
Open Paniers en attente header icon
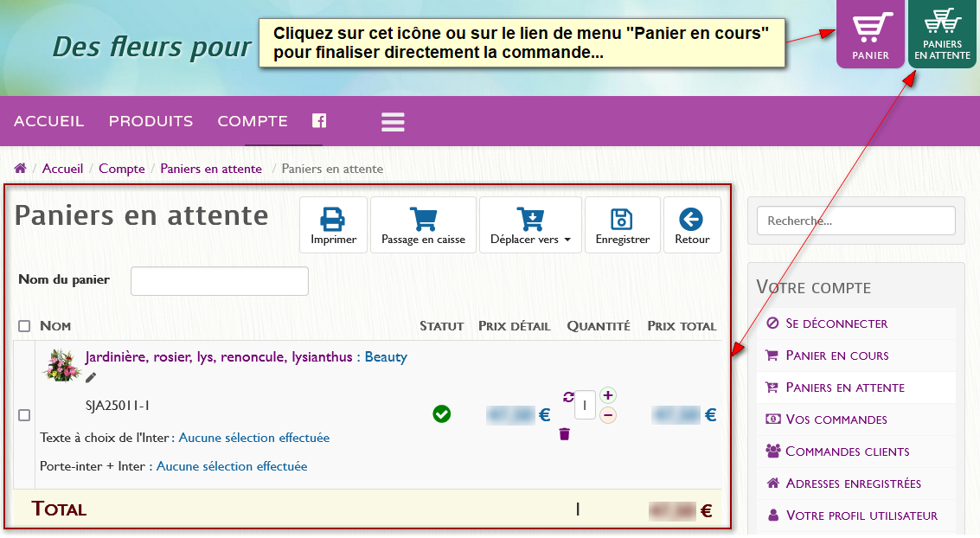pyautogui.click(x=943, y=34)
